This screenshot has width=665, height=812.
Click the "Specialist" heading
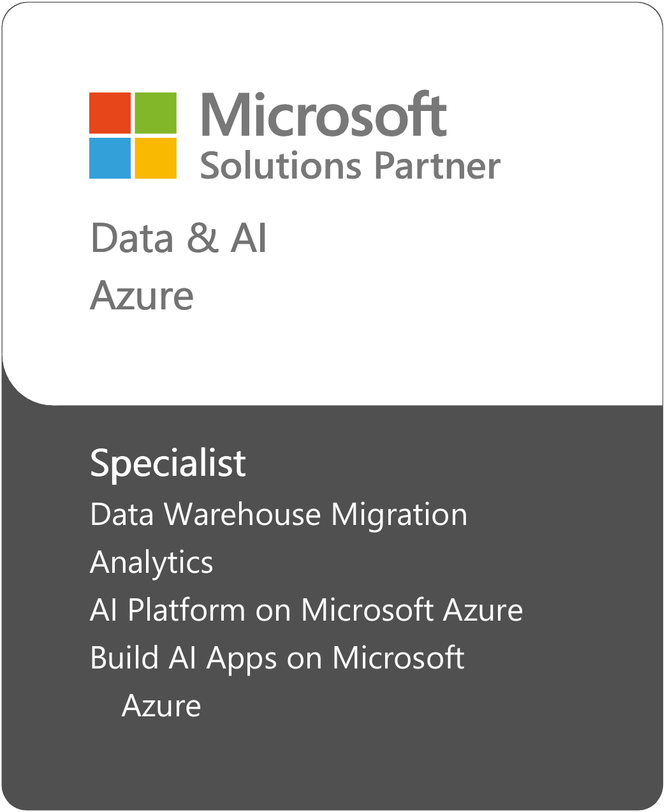168,463
